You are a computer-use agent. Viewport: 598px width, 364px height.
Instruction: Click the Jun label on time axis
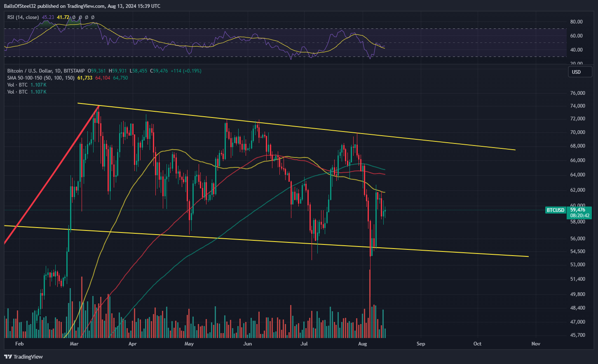tap(247, 344)
